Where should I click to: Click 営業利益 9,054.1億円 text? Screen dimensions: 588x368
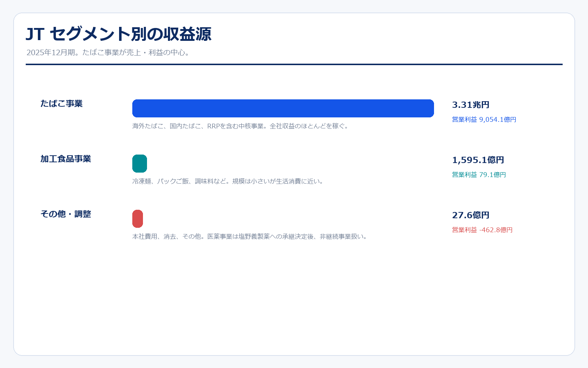484,120
